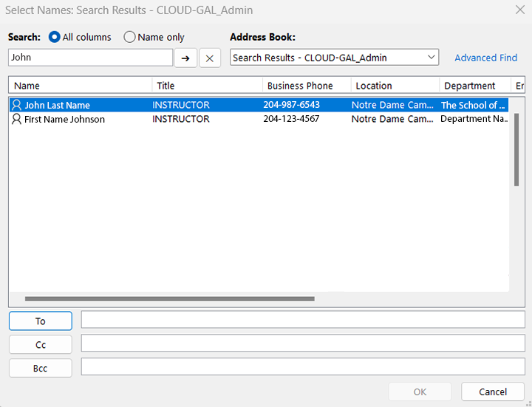The width and height of the screenshot is (532, 407).
Task: Click contact icon beside John Last Name
Action: click(x=17, y=105)
